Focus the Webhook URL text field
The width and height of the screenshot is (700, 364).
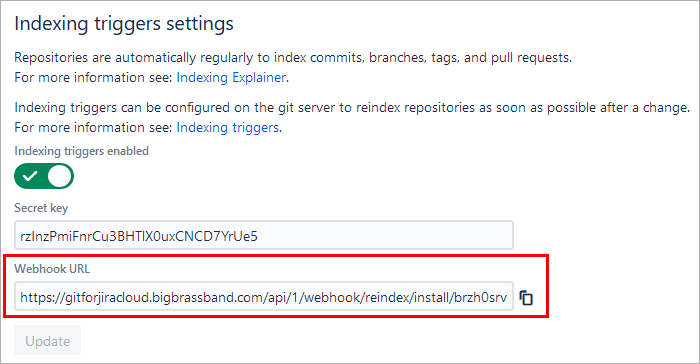click(264, 296)
